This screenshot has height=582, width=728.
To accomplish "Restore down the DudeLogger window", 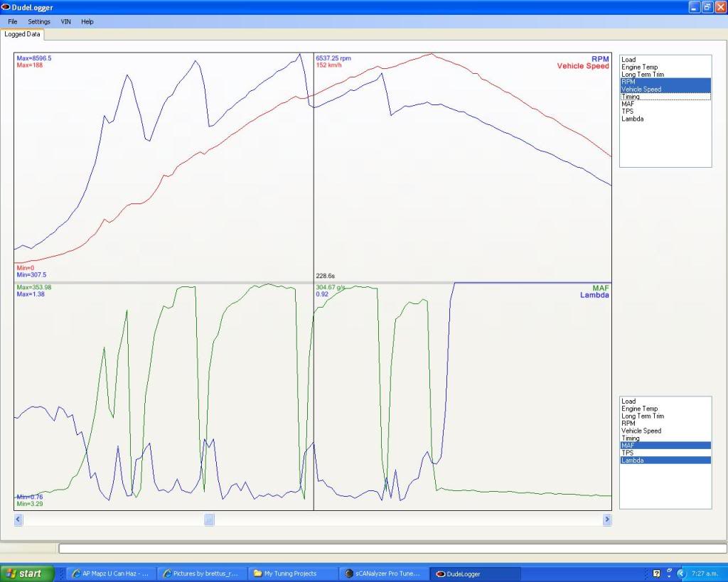I will [707, 7].
